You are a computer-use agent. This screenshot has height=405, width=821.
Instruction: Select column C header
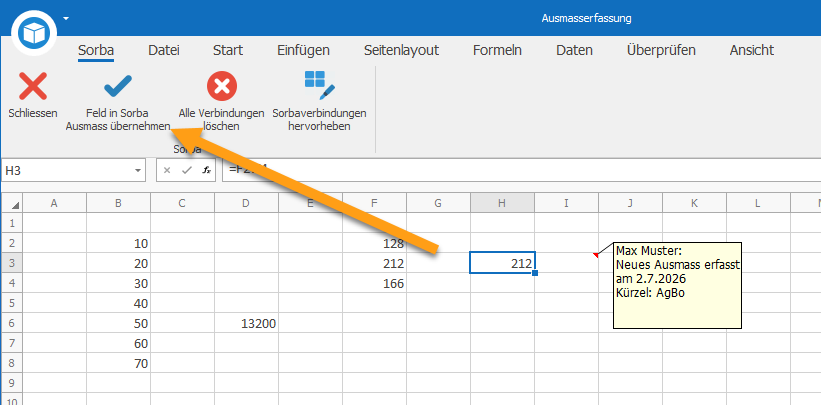182,203
